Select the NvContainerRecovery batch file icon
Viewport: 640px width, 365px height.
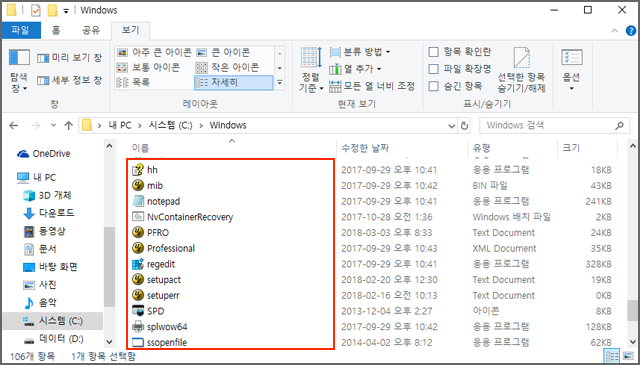[138, 217]
